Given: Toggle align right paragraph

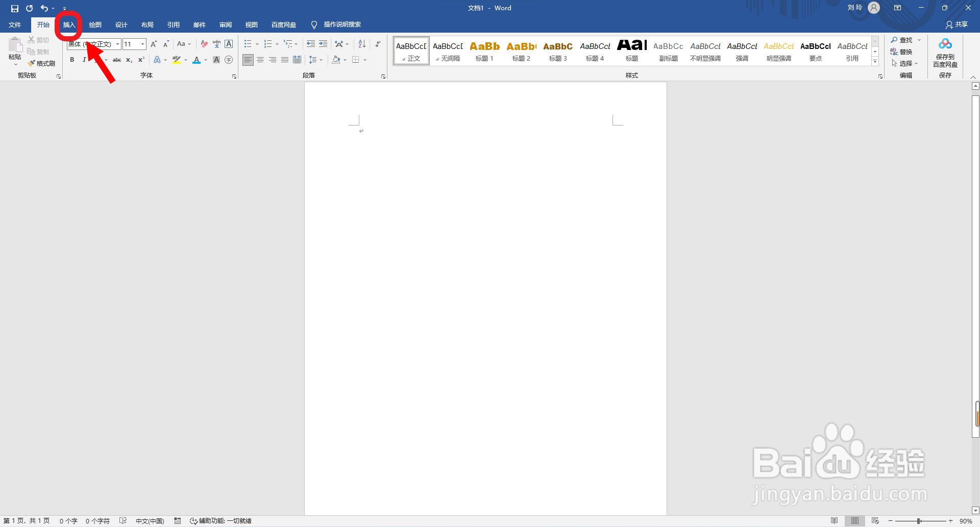Looking at the screenshot, I should [273, 60].
